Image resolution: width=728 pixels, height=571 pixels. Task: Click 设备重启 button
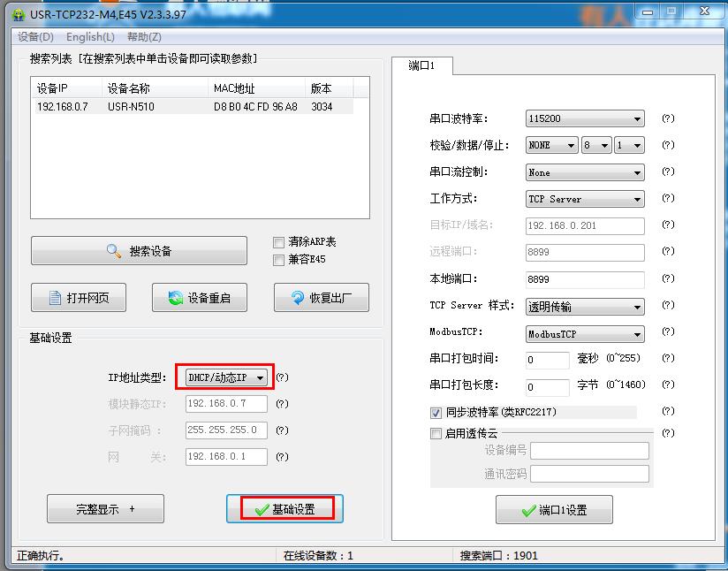coord(200,297)
